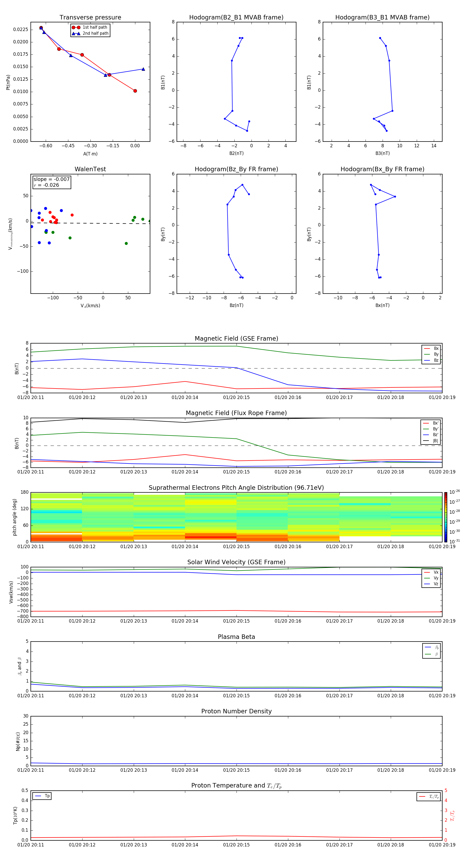This screenshot has width=473, height=868.
Task: Click the "VA(km/s)" x-axis label in WalenTest
Action: click(x=90, y=306)
